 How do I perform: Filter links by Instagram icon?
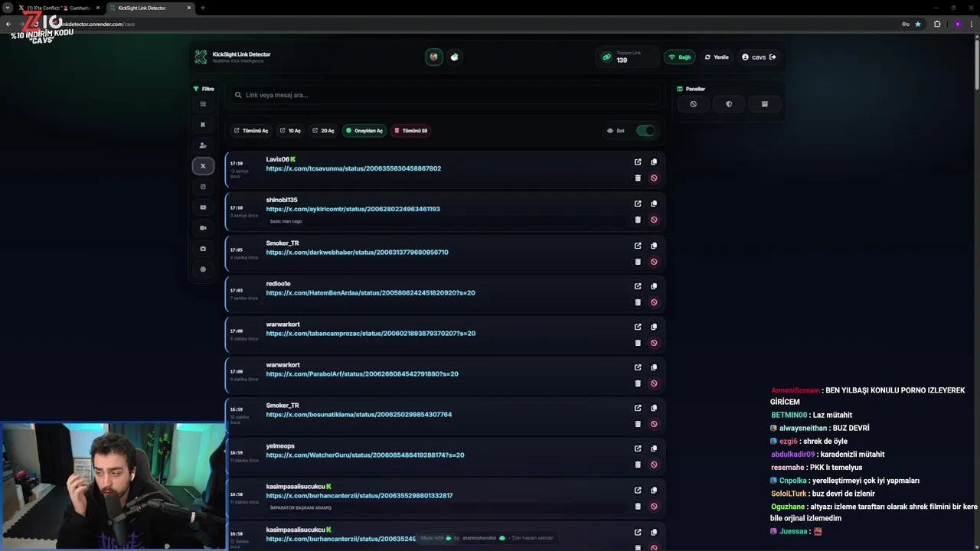[203, 187]
